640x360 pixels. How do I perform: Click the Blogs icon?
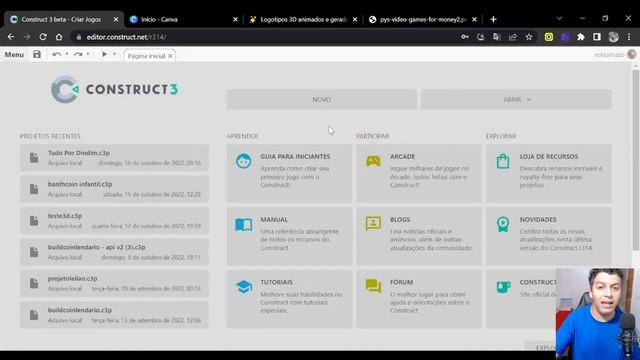click(x=373, y=224)
